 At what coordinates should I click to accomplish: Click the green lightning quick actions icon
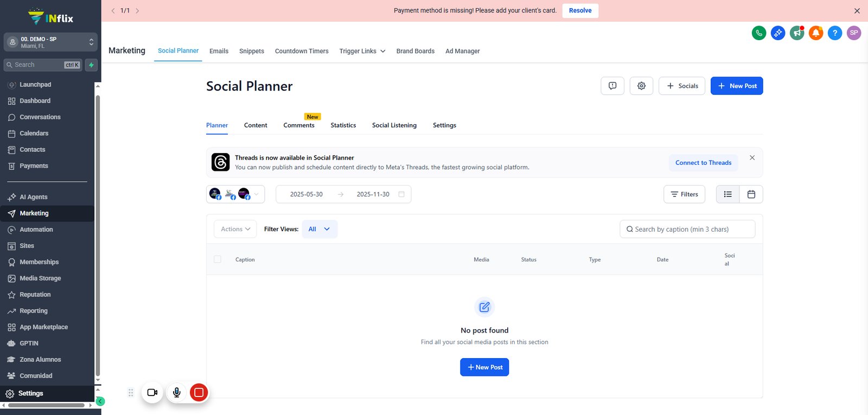91,65
